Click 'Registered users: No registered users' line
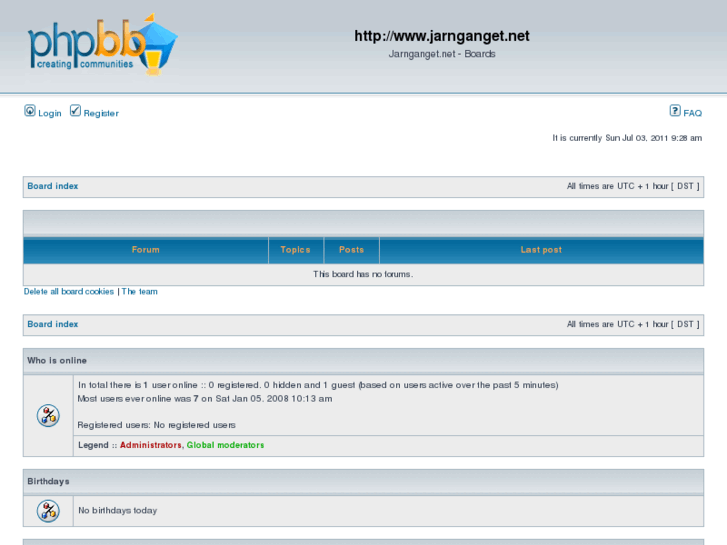Screen dimensions: 727x545 (x=156, y=425)
